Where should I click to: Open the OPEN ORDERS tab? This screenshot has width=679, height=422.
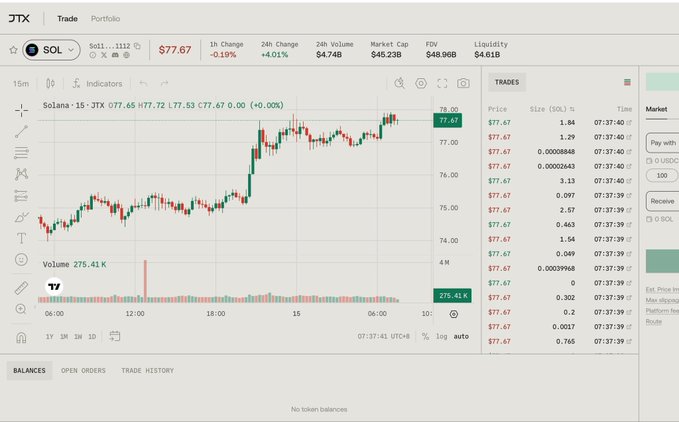[x=83, y=370]
